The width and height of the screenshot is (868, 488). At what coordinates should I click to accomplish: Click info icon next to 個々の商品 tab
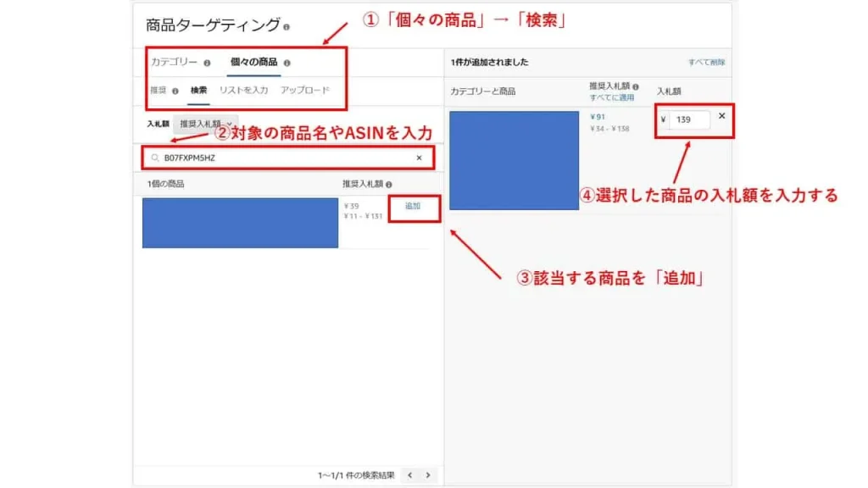tap(287, 63)
